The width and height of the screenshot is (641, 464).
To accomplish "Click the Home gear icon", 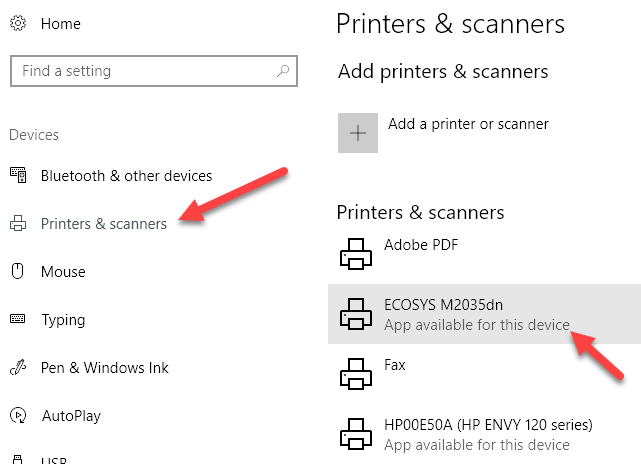I will pos(17,23).
